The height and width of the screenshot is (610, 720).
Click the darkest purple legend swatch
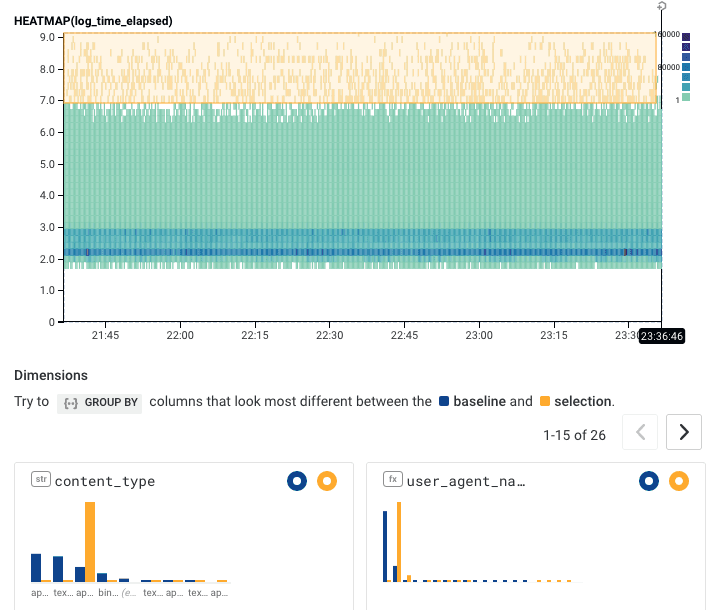[686, 37]
